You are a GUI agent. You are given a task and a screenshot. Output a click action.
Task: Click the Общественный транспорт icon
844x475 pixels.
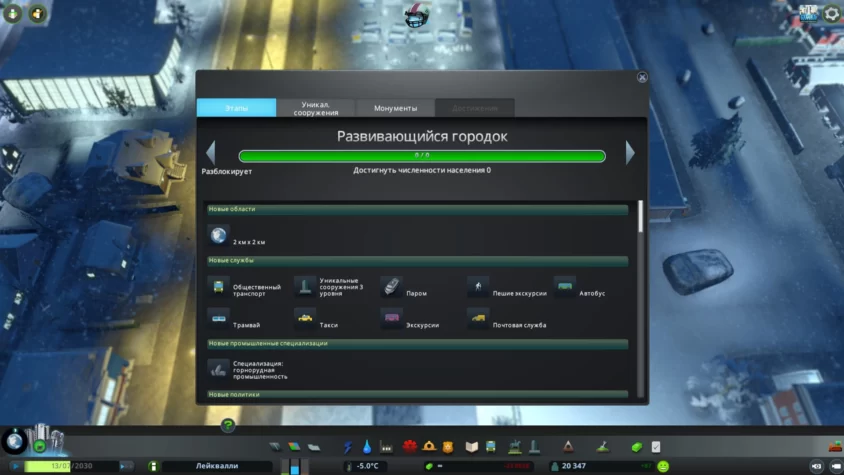click(x=219, y=287)
